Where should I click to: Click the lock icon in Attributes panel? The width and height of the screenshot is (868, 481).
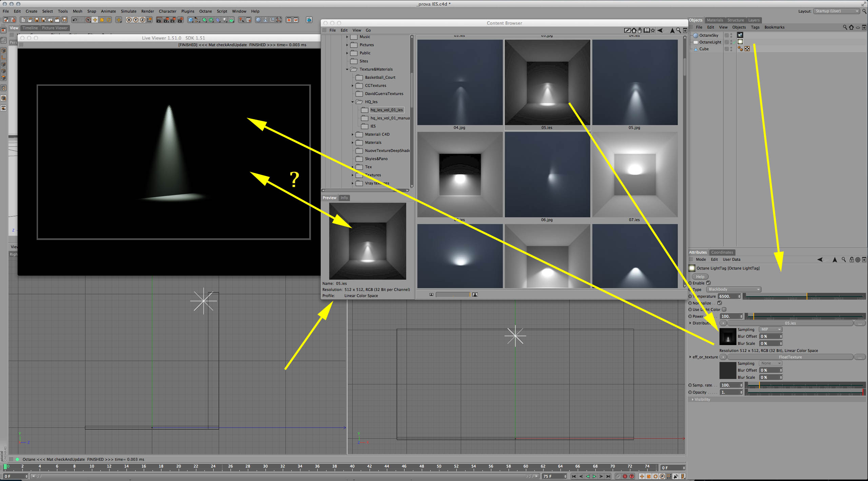[851, 260]
